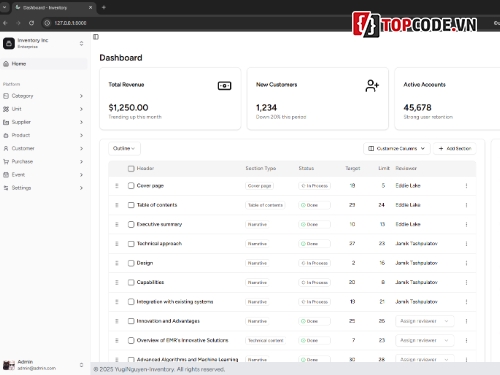Image resolution: width=500 pixels, height=375 pixels.
Task: Click the Supplier sidebar icon
Action: [x=6, y=122]
